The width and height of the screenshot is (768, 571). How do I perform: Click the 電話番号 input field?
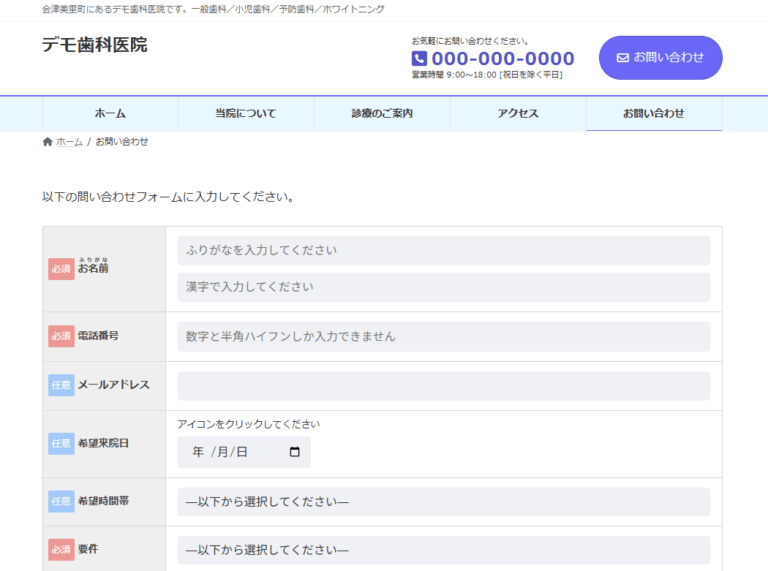click(443, 336)
